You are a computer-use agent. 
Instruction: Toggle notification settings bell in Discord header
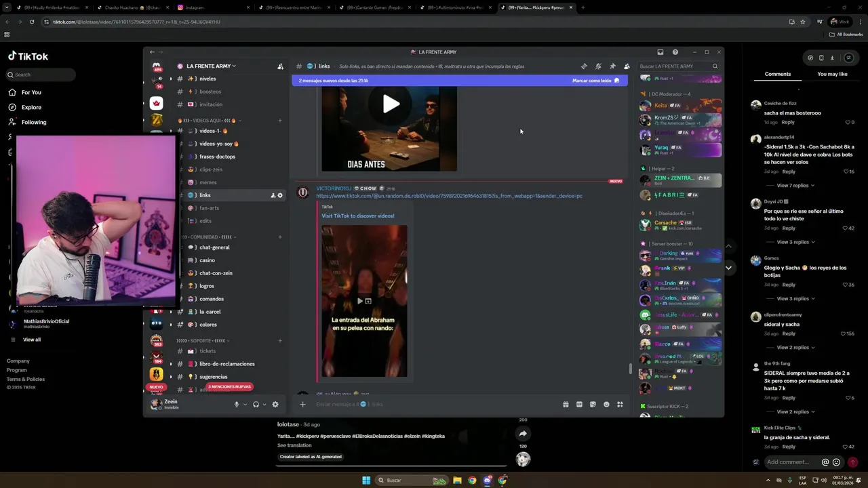598,66
